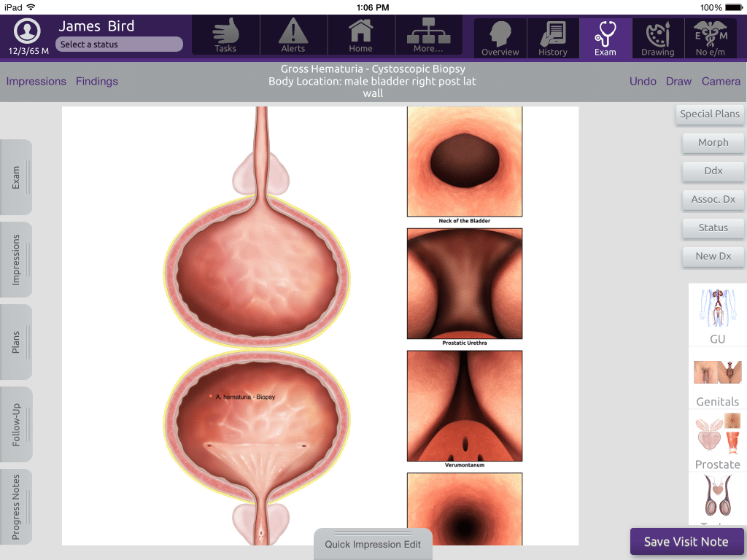The image size is (747, 560).
Task: Open the Progress Notes side tab
Action: (x=16, y=507)
